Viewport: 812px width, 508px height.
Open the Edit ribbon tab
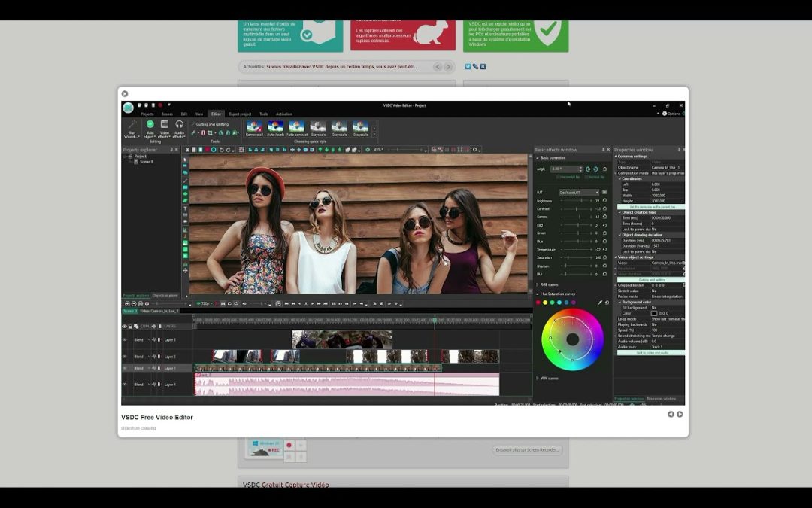coord(184,114)
